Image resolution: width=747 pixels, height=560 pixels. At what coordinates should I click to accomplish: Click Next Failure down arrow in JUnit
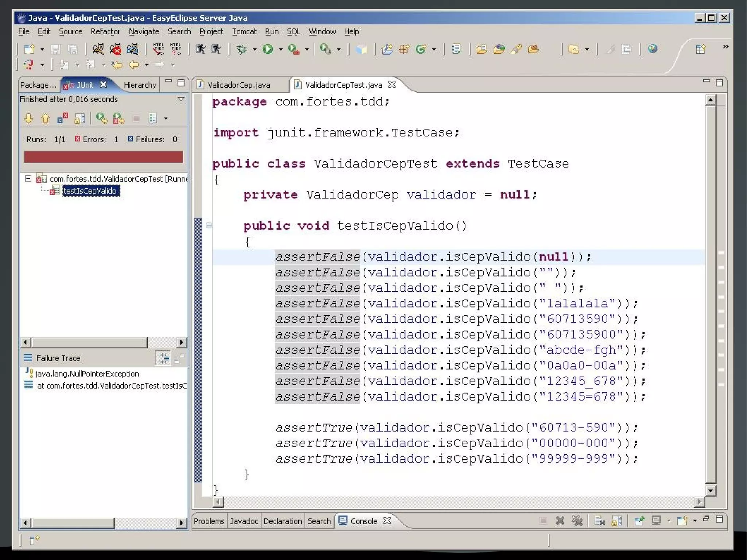(28, 118)
